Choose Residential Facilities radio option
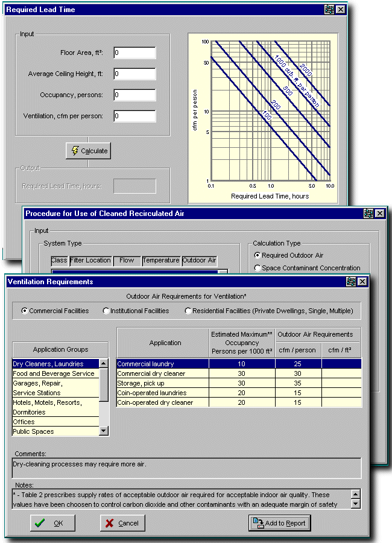Screen dimensions: 392x543 189,311
